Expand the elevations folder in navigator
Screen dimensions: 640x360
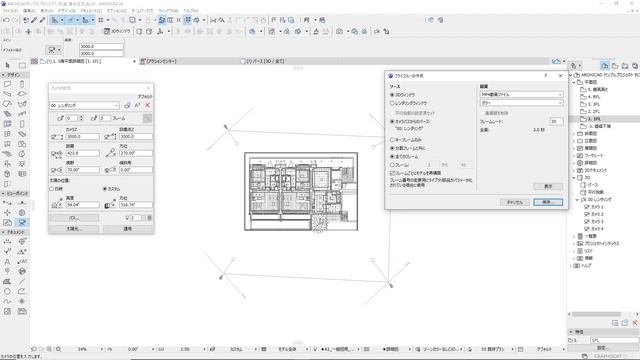click(x=574, y=141)
